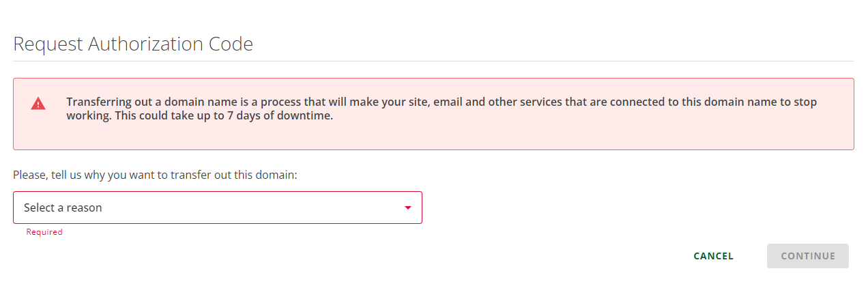The height and width of the screenshot is (286, 868).
Task: Click the disabled Continue button
Action: coord(807,256)
